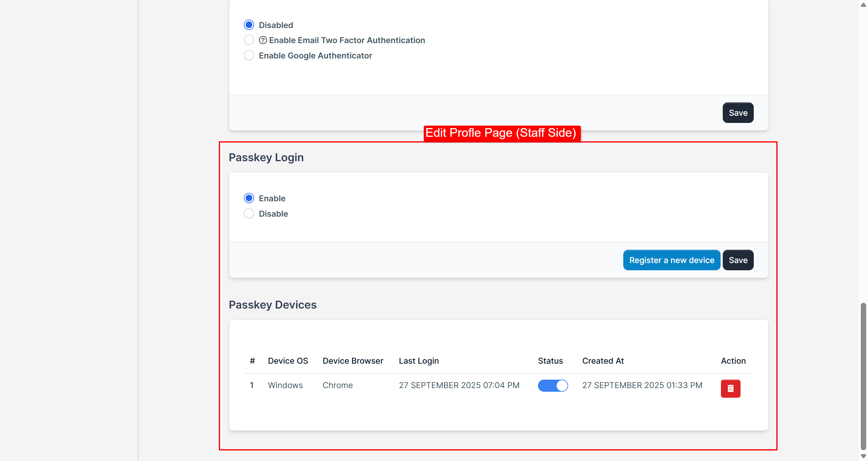Viewport: 868px width, 461px height.
Task: Click the help icon beside Email Two Factor
Action: click(x=263, y=40)
